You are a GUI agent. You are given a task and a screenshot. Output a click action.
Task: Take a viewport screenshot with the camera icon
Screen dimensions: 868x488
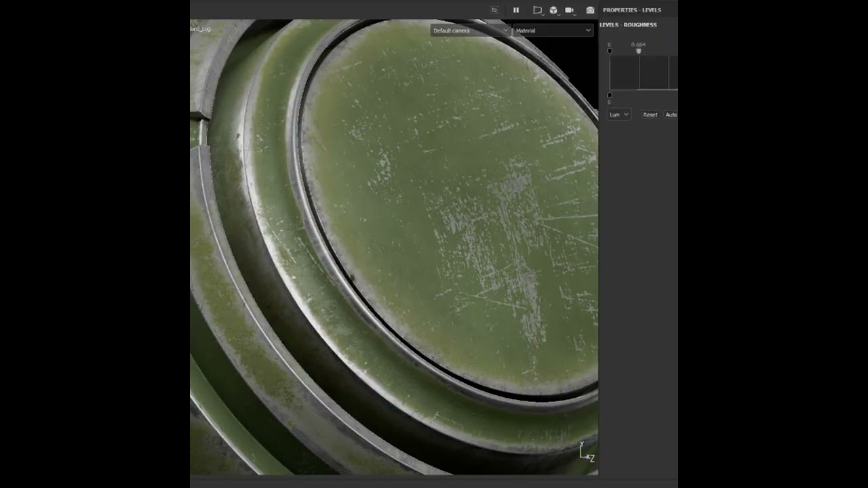click(x=590, y=10)
